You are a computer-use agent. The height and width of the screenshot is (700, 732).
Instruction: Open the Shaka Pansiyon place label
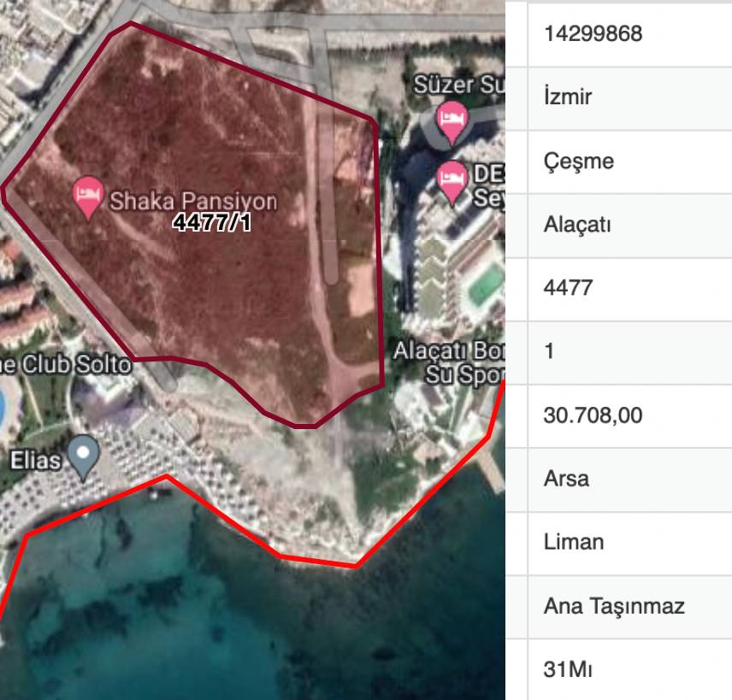tap(193, 201)
